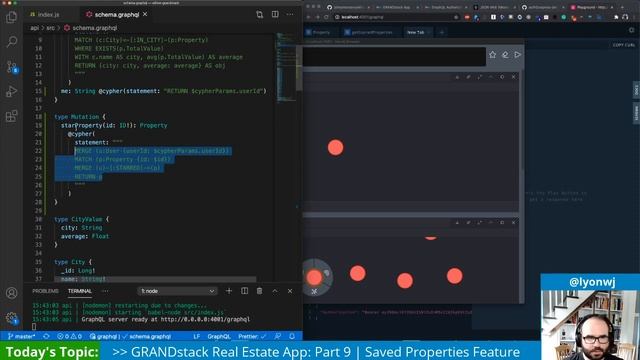The width and height of the screenshot is (640, 360).
Task: Switch to the index.js editor tab
Action: click(x=44, y=15)
